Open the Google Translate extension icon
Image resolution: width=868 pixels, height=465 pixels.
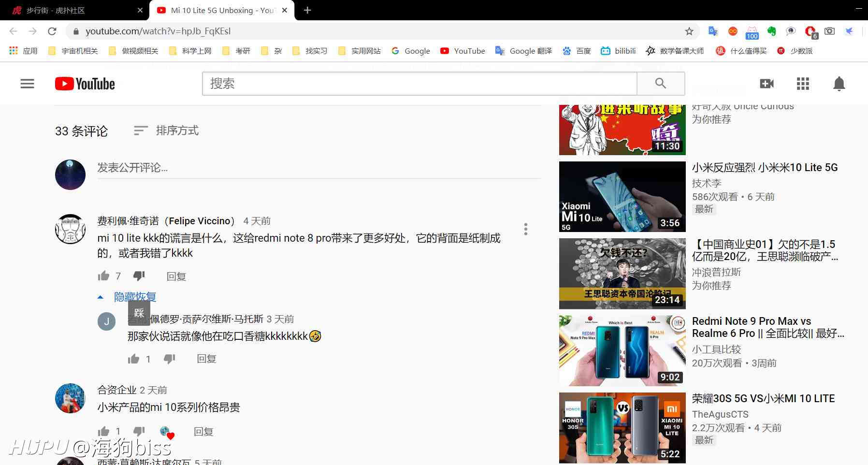point(713,31)
